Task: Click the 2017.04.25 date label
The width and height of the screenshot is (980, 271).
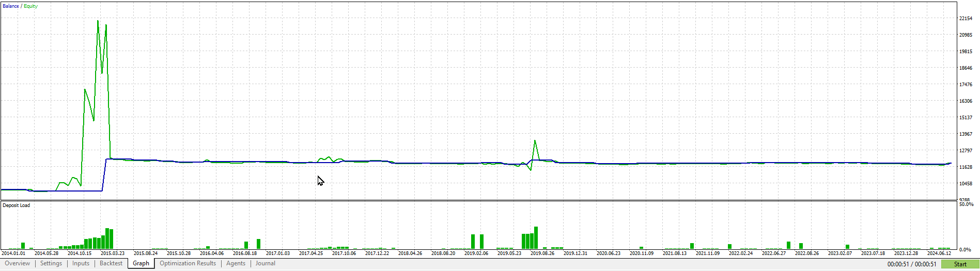Action: point(311,253)
